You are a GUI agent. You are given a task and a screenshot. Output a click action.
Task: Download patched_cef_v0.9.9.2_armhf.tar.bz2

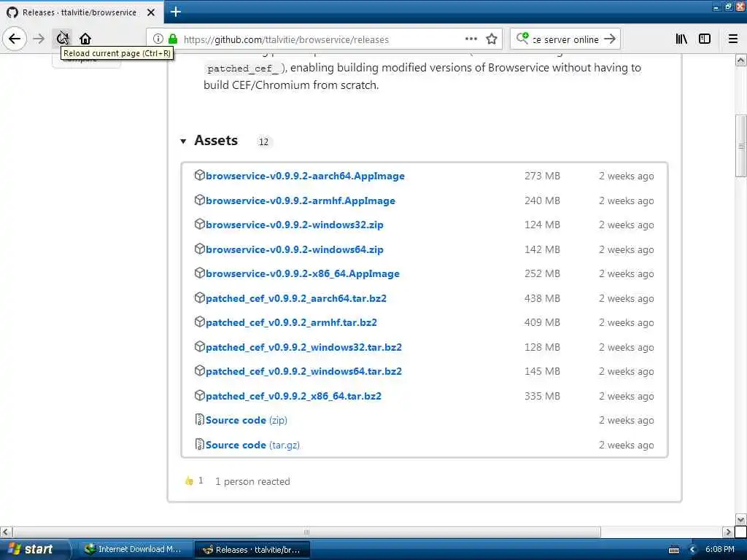(292, 323)
